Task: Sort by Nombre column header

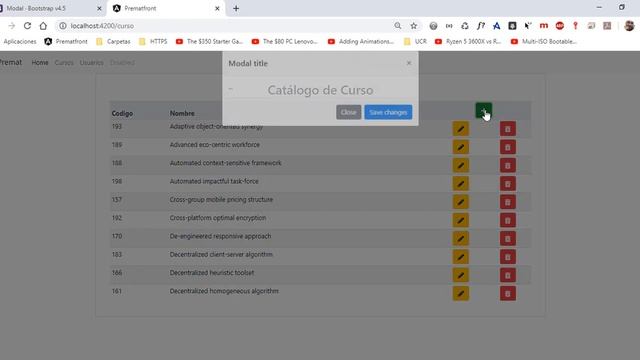Action: pyautogui.click(x=182, y=113)
